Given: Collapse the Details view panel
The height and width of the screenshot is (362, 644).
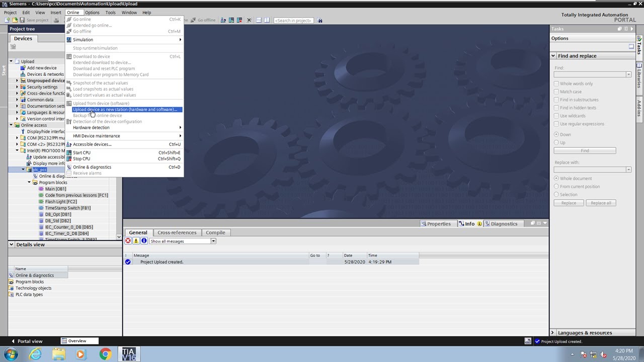Looking at the screenshot, I should click(x=12, y=245).
